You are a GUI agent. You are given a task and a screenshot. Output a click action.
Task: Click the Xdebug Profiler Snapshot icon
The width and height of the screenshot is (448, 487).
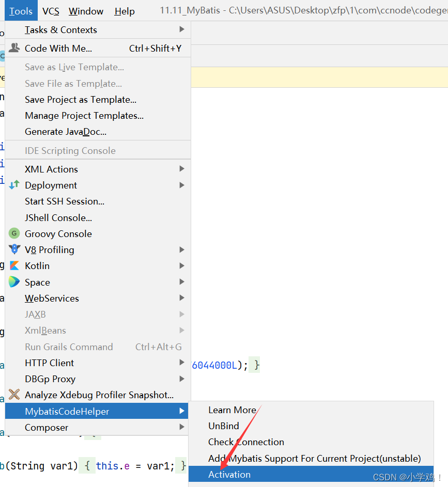[x=14, y=395]
